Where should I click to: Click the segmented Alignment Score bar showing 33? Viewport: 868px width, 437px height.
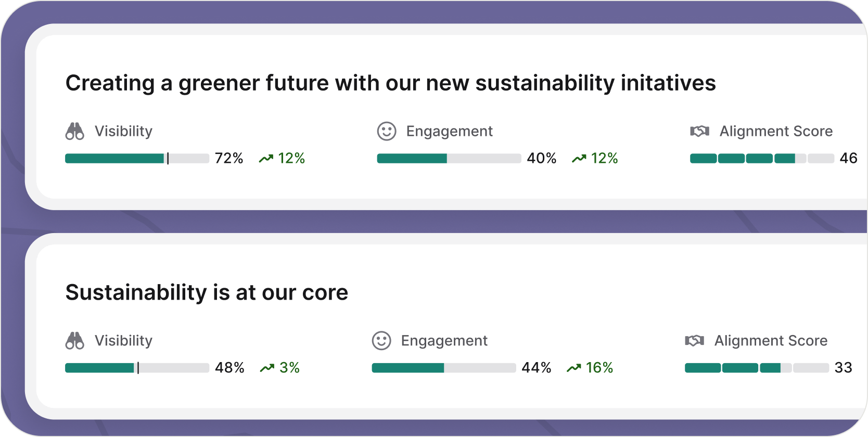[x=756, y=368]
